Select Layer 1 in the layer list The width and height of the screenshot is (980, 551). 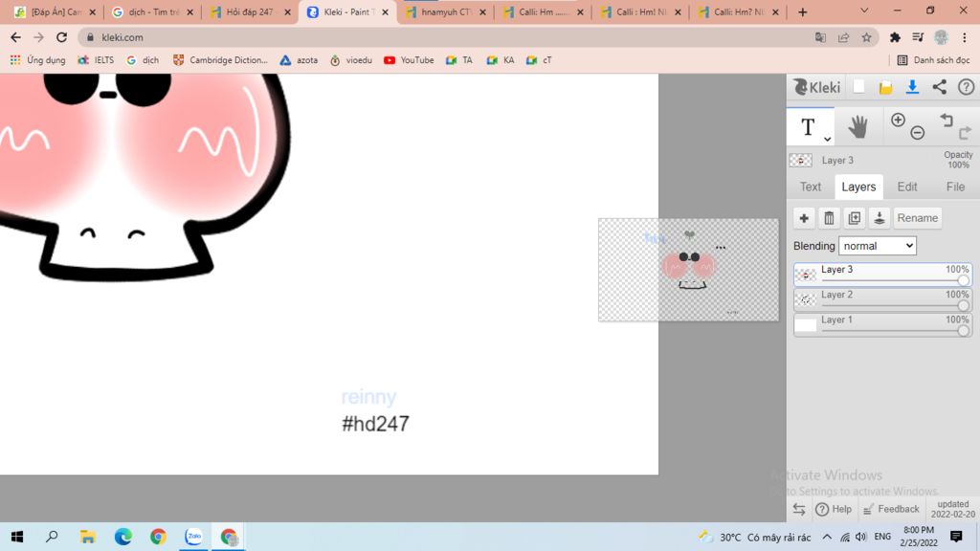tap(882, 324)
